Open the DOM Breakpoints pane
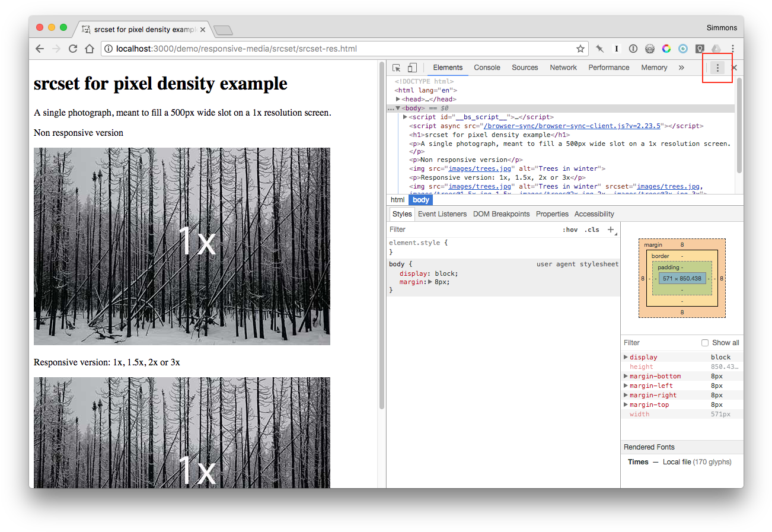772x532 pixels. click(501, 214)
